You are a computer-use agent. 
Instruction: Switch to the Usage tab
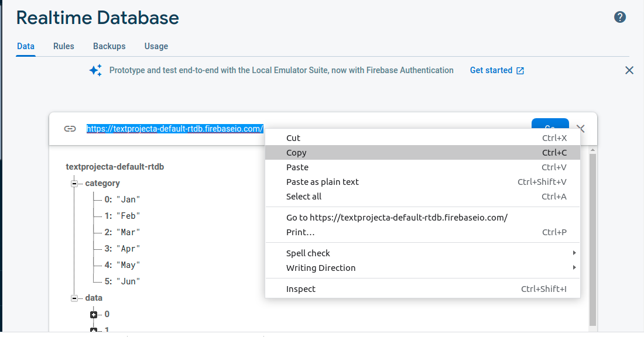click(156, 46)
